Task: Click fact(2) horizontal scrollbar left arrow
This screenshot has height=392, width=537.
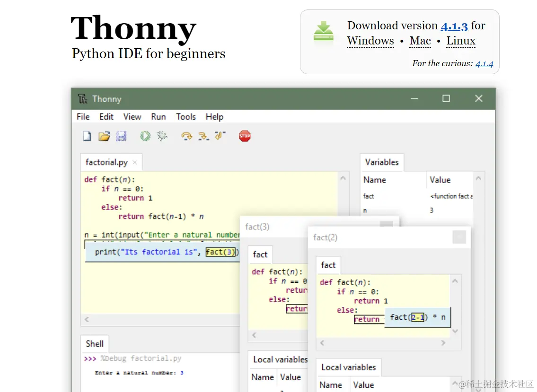Action: pos(322,343)
